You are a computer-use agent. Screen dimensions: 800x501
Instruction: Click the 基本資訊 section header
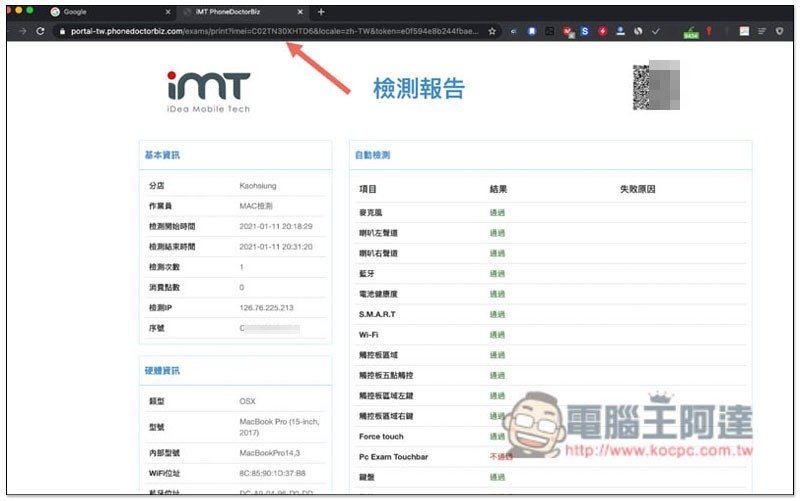point(163,155)
